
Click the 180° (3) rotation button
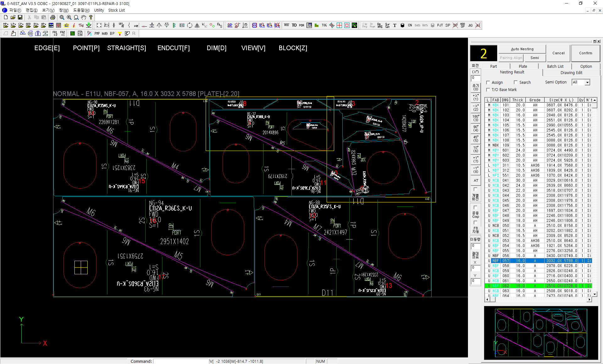click(476, 118)
